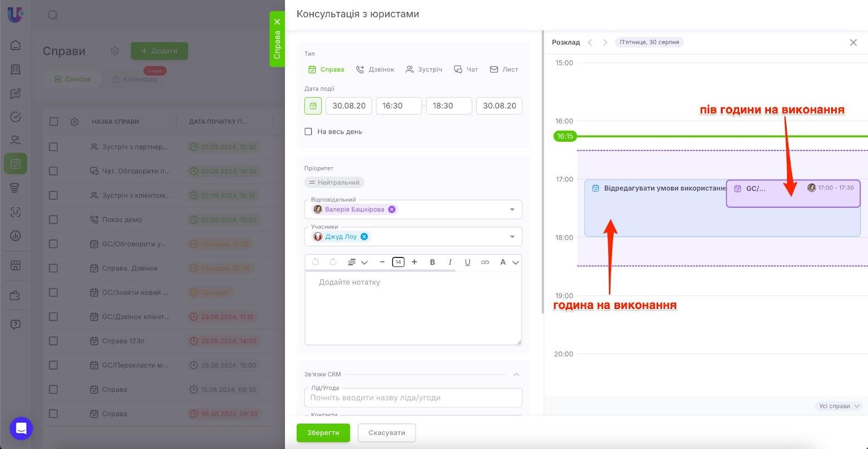Click the green Додати button
This screenshot has height=449, width=868.
pos(159,51)
